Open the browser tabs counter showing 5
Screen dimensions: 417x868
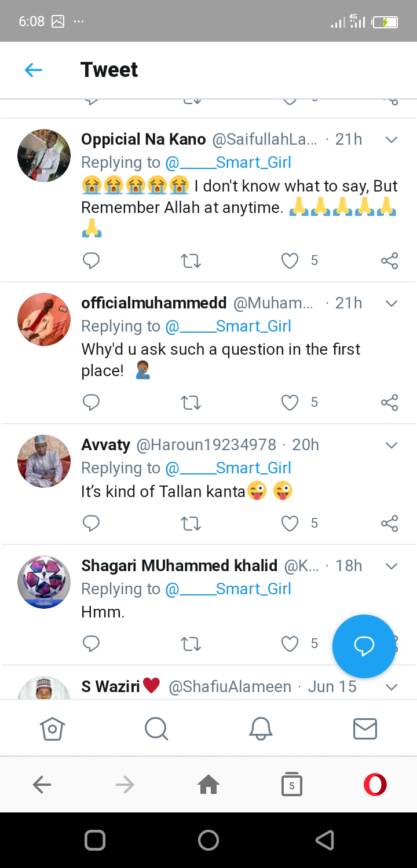click(x=292, y=785)
